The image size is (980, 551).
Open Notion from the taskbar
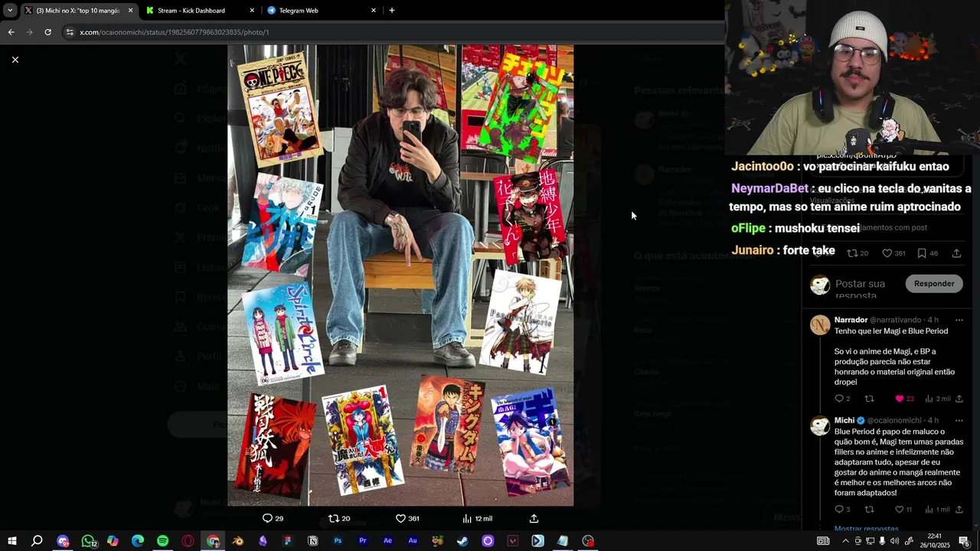[x=312, y=541]
